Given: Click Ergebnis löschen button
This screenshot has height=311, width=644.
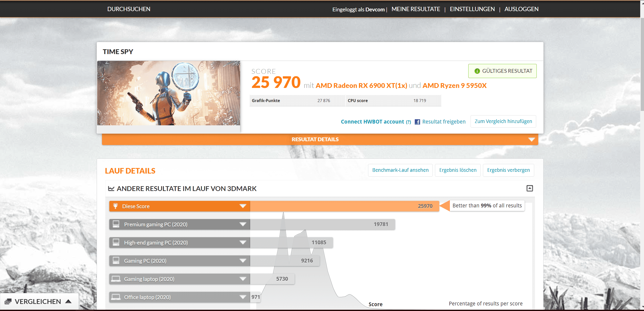Looking at the screenshot, I should (458, 170).
